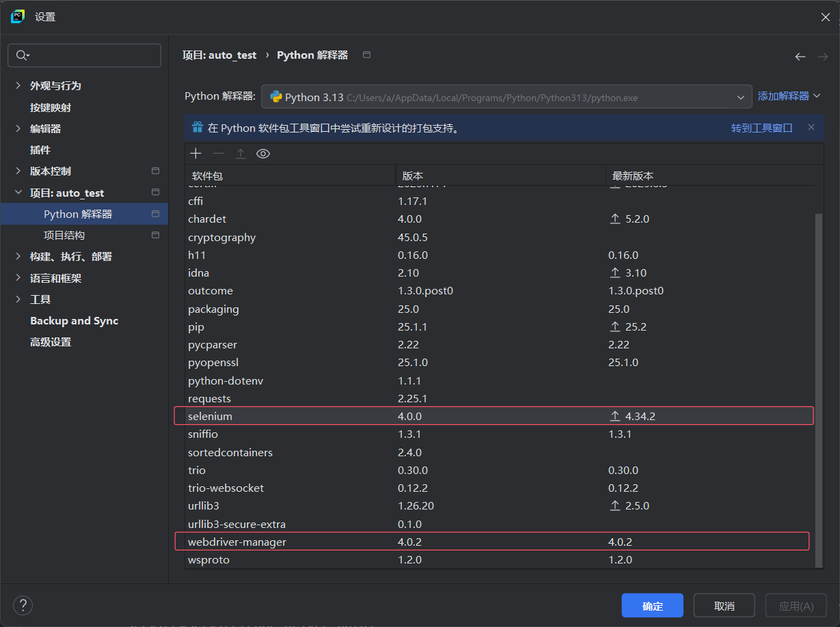The height and width of the screenshot is (627, 840).
Task: Click the 项目: auto_test breadcrumb
Action: click(x=219, y=55)
